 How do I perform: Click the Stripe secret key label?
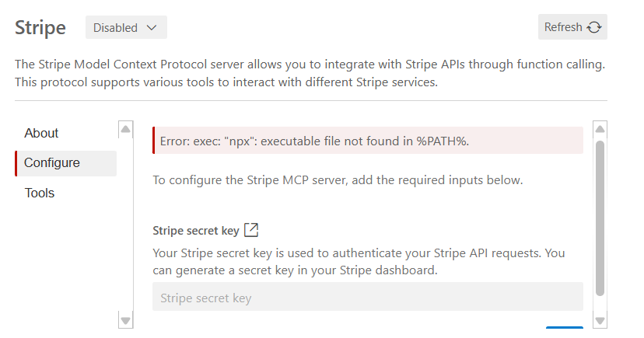click(x=196, y=230)
